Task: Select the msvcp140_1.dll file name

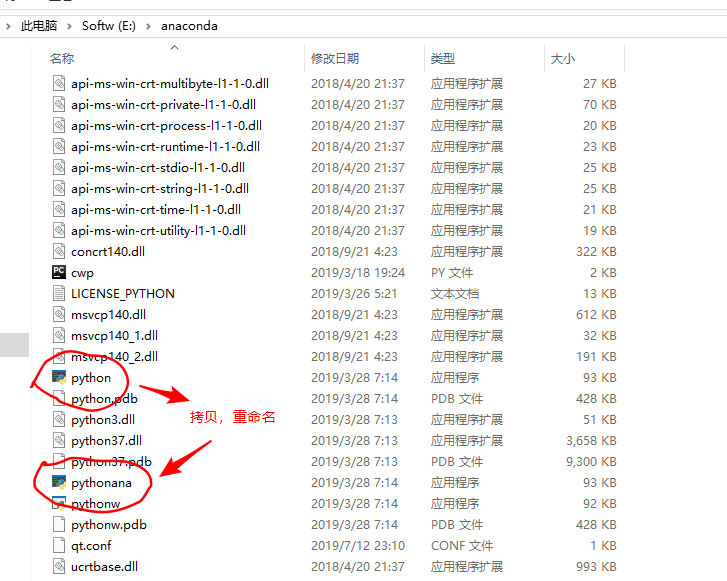Action: [115, 335]
